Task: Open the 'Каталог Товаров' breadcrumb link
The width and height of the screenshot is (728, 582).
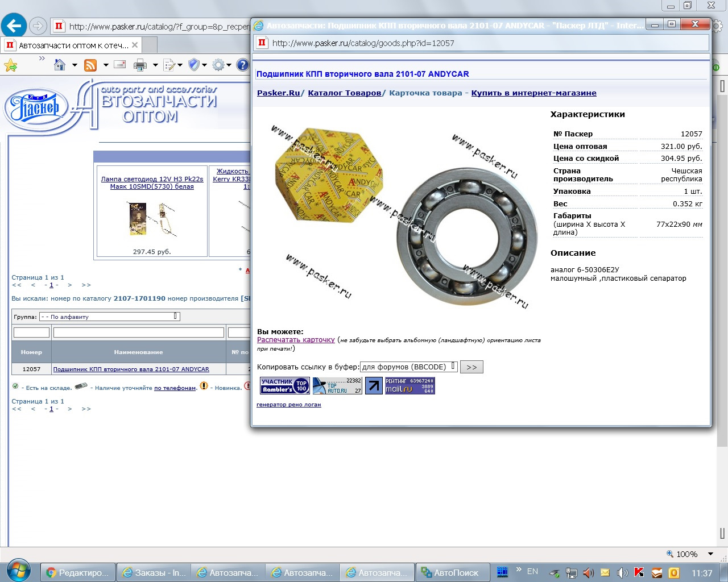Action: click(x=345, y=93)
